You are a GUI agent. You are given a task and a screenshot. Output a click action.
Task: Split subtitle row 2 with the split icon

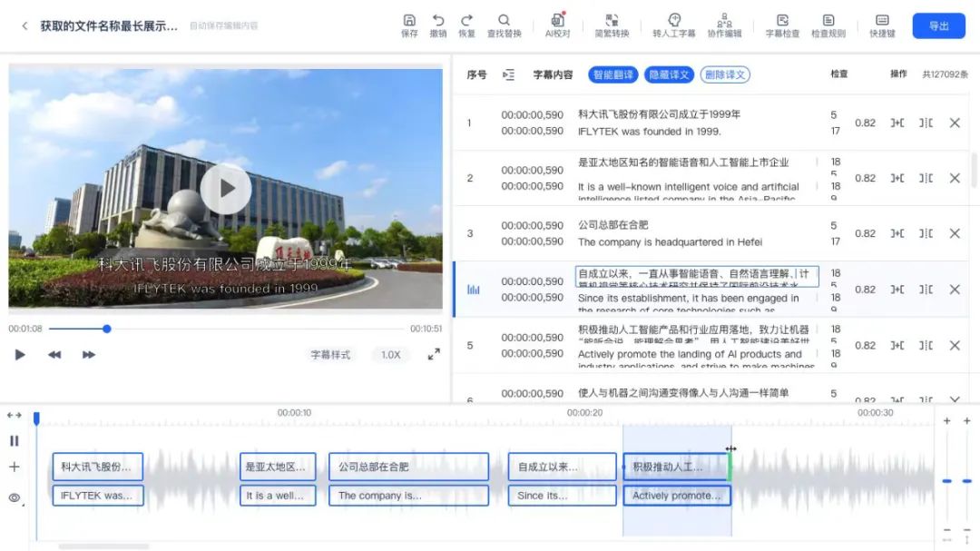tap(926, 178)
